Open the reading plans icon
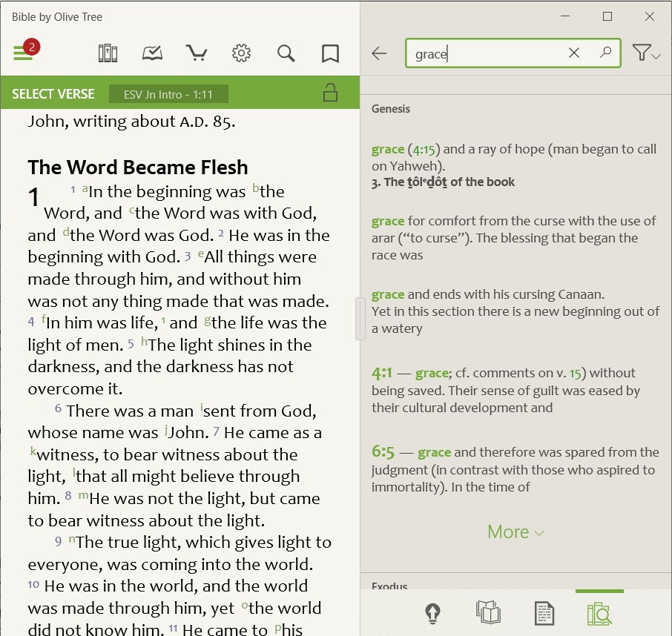672x636 pixels. click(x=152, y=53)
